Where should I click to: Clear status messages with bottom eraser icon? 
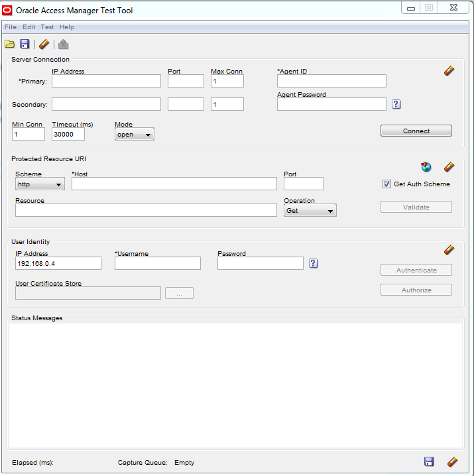[452, 461]
